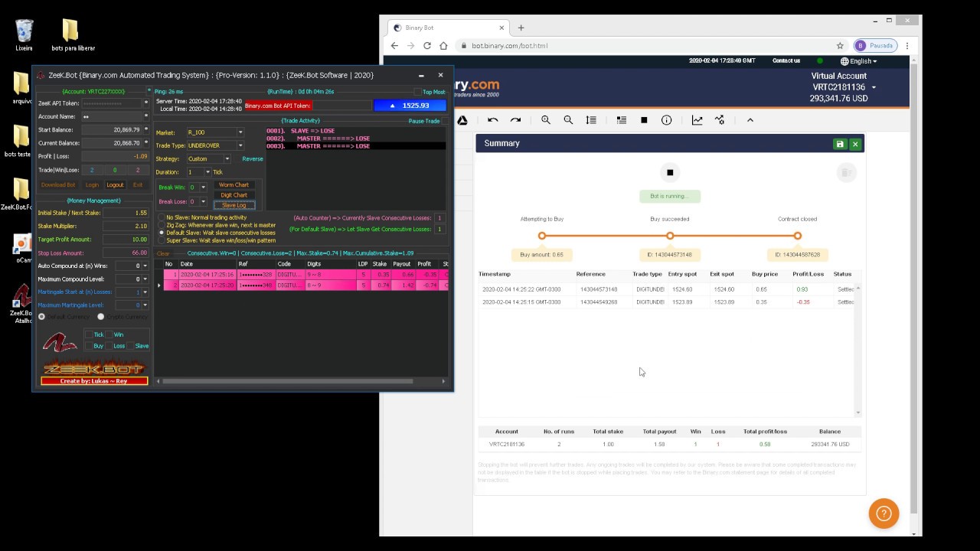Open the Trading View icon in toolbar

point(720,120)
